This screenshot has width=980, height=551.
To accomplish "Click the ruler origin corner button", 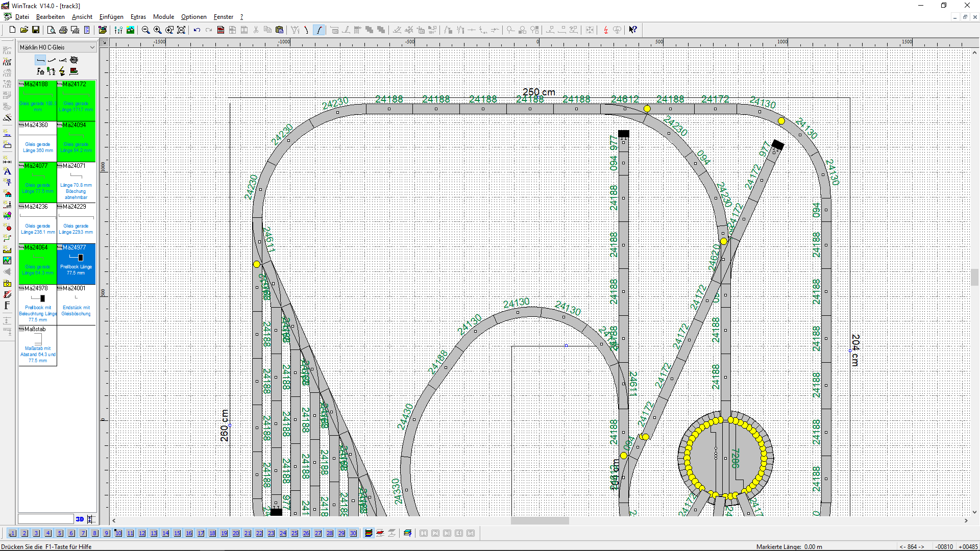I will [x=104, y=42].
